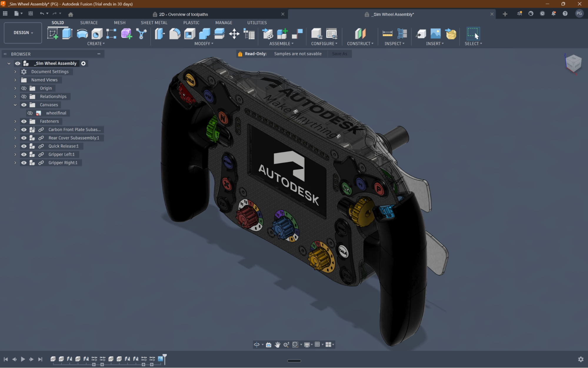Select the Create Sketch tool icon

(53, 34)
